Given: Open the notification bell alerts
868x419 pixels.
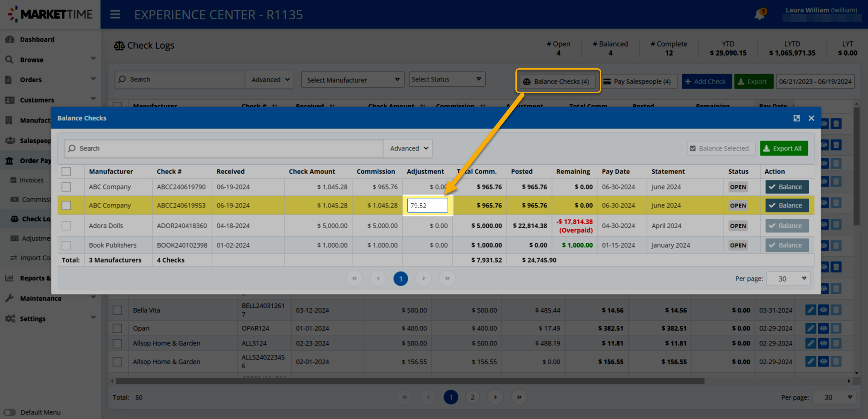Looking at the screenshot, I should (x=759, y=14).
